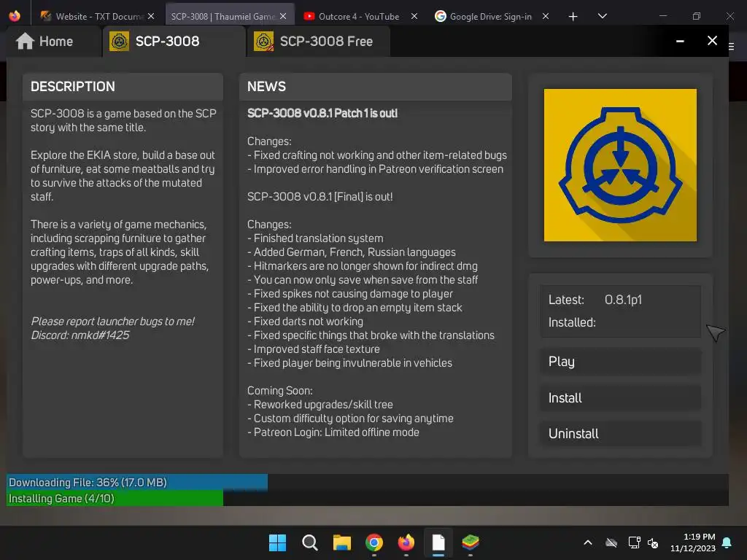Screen dimensions: 747x560
Task: Click 'Patreon Login: Limited offline mode' line
Action: pos(333,432)
